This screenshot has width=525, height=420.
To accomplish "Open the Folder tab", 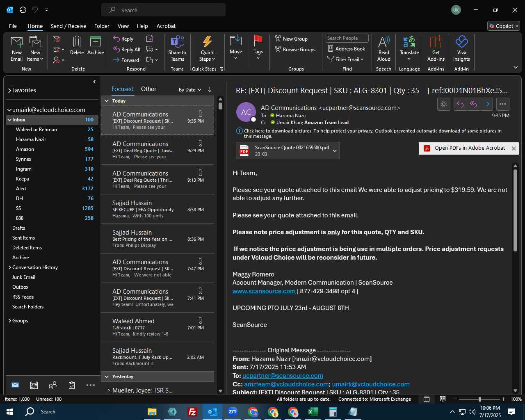I will pyautogui.click(x=102, y=26).
